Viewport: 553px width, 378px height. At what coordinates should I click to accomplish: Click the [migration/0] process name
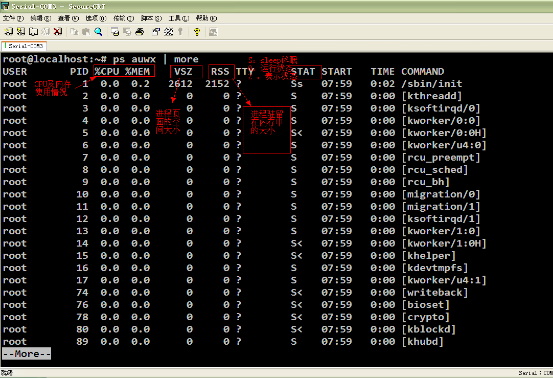(x=441, y=194)
